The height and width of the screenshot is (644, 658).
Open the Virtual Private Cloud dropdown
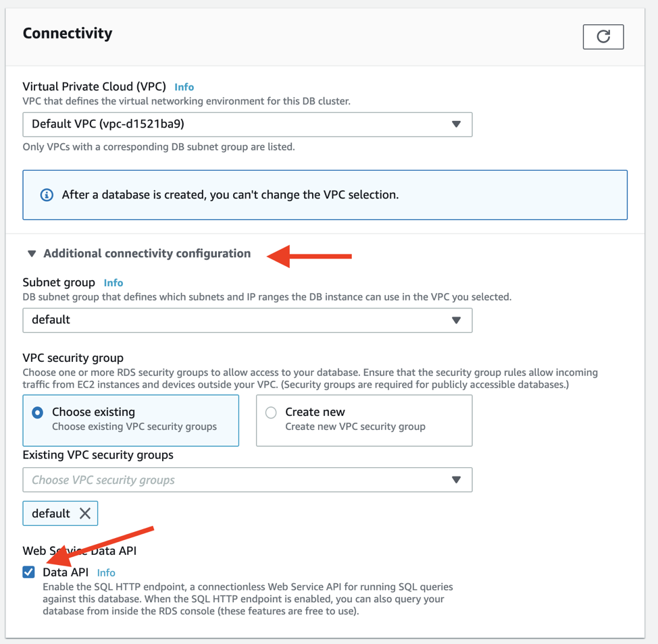click(x=247, y=124)
